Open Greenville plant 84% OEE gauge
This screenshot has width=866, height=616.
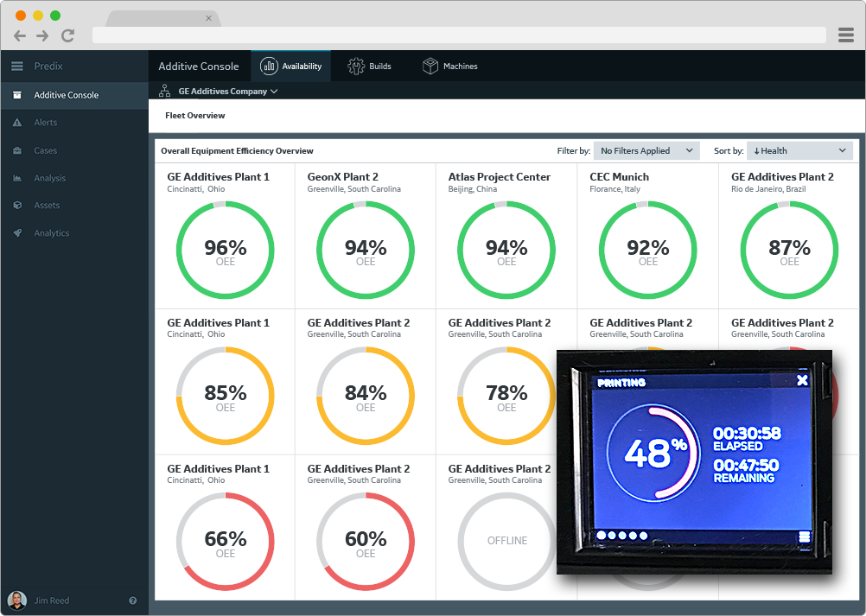(366, 396)
